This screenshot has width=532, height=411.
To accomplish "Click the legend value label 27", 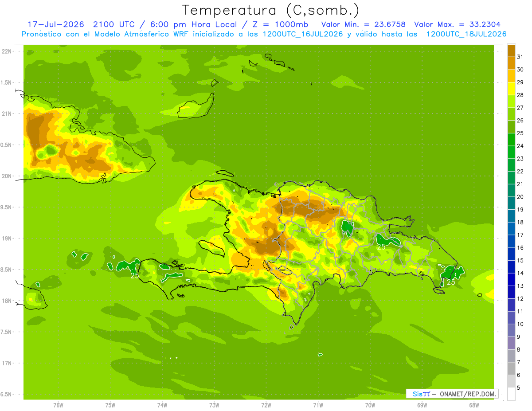I will pos(520,108).
